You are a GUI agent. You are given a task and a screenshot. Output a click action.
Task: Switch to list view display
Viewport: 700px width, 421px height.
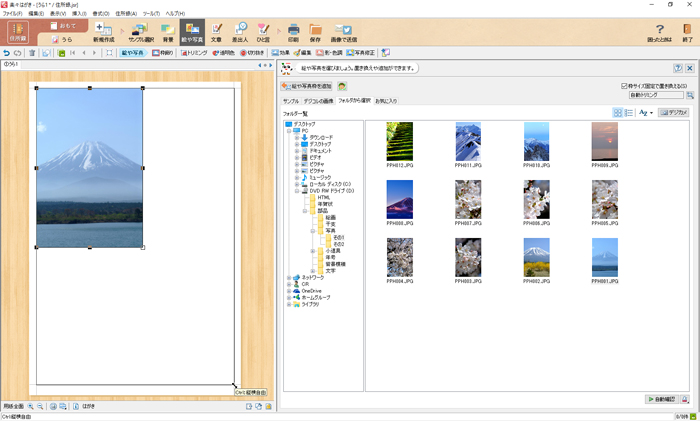[x=629, y=113]
